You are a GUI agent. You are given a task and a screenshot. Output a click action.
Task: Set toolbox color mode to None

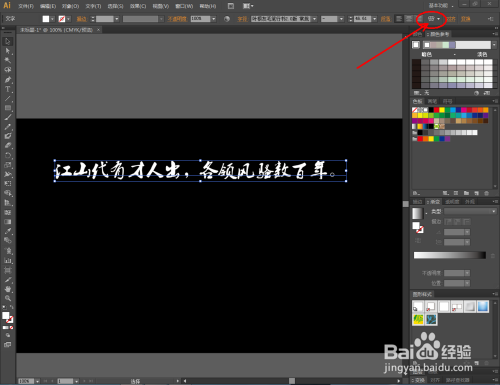pyautogui.click(x=11, y=328)
